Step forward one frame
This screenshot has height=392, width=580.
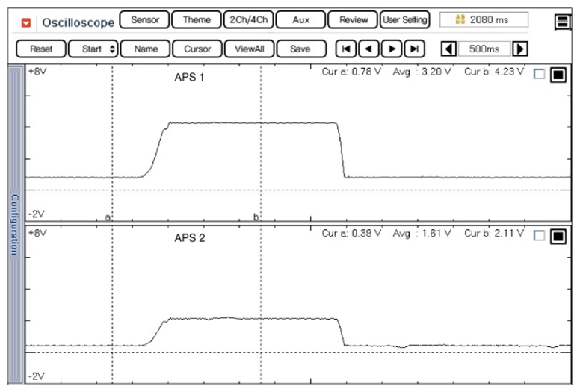point(392,49)
